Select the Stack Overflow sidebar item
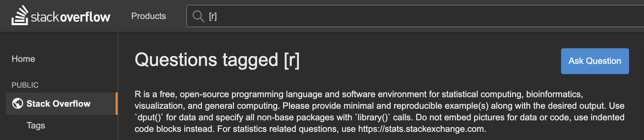 [62, 104]
